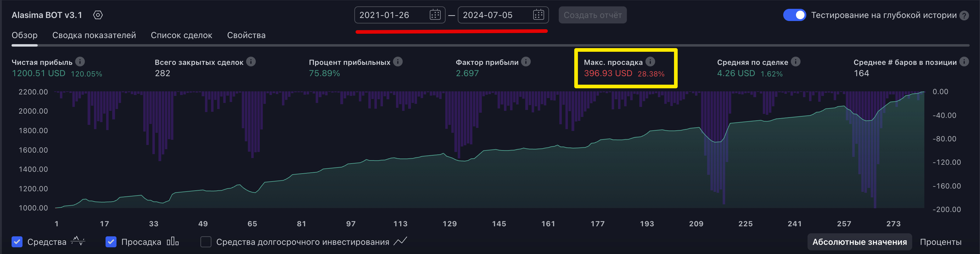The width and height of the screenshot is (980, 254).
Task: Click trade number 273 on x-axis
Action: [x=893, y=224]
